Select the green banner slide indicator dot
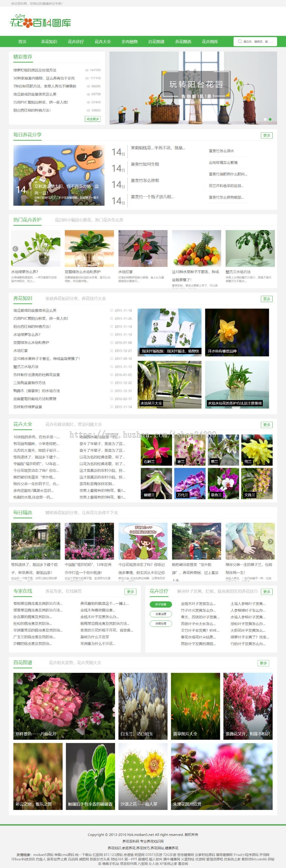 coord(270,119)
